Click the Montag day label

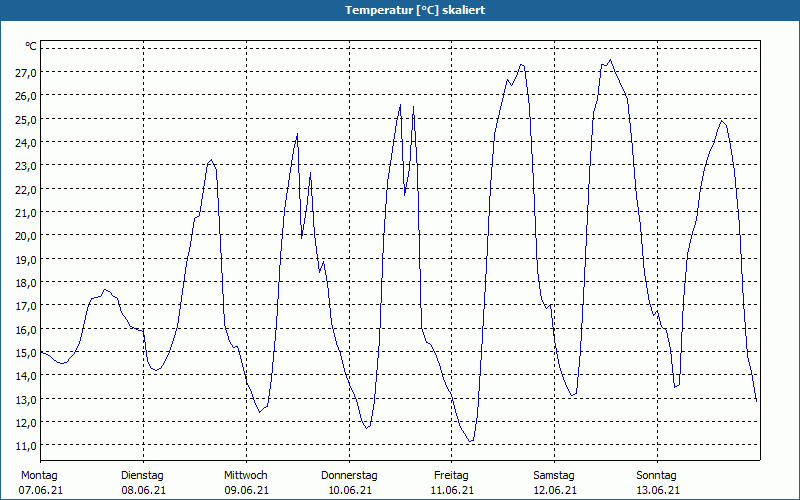coord(39,476)
